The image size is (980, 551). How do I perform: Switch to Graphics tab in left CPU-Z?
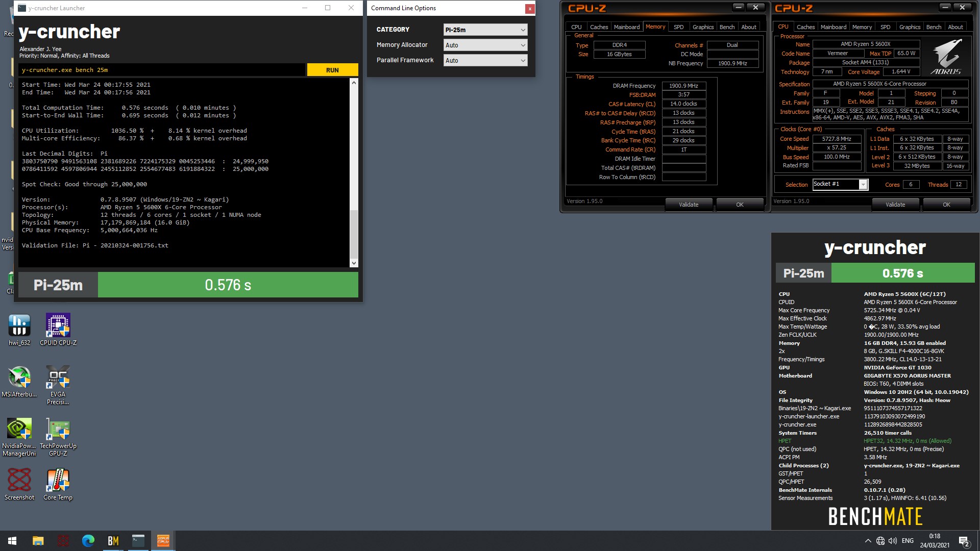coord(703,27)
